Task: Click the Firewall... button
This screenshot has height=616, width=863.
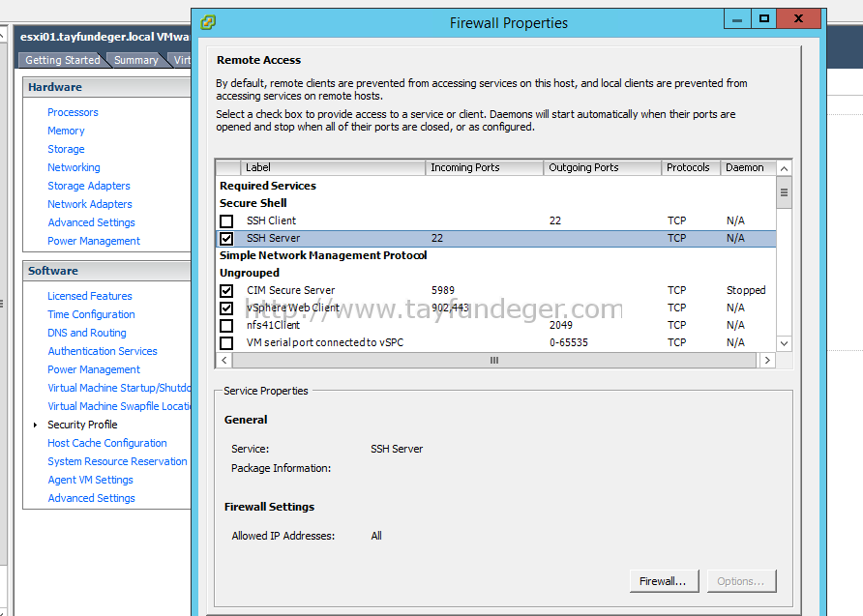Action: pyautogui.click(x=664, y=581)
